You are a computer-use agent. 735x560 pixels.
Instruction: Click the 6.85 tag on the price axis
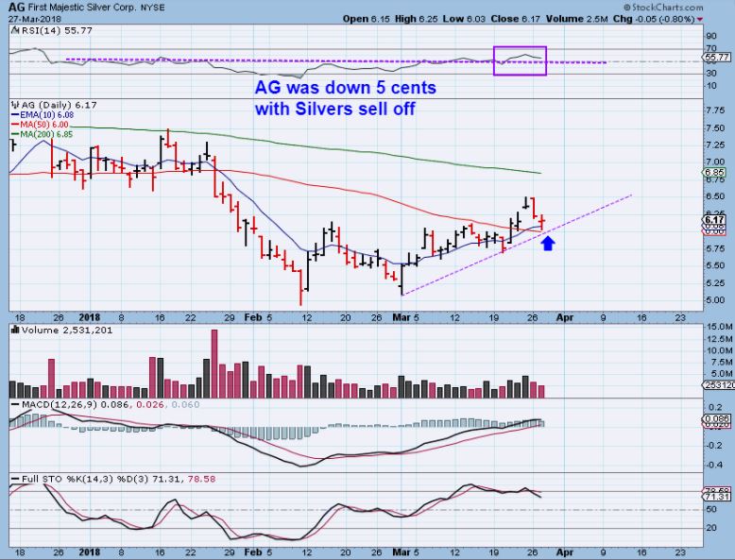coord(715,173)
